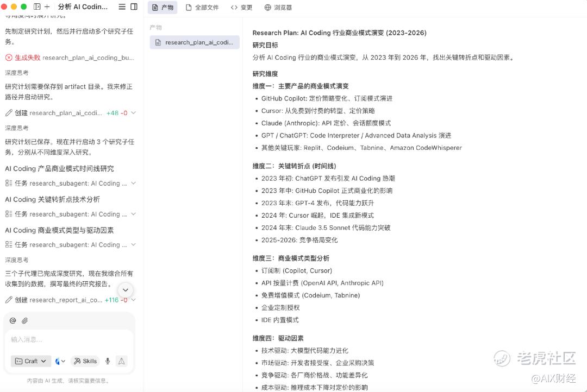This screenshot has height=392, width=587.
Task: Open the hamburger list menu icon
Action: (x=122, y=7)
